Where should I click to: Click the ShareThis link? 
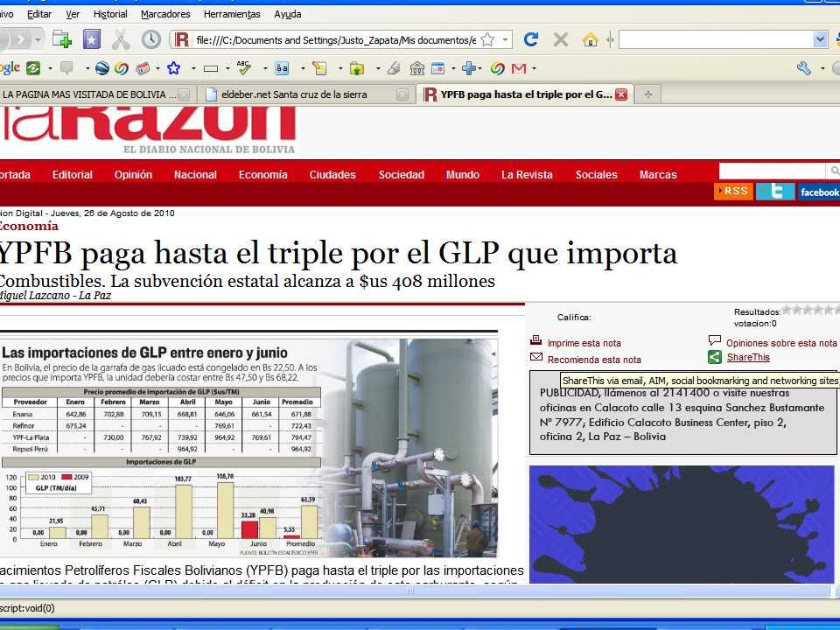[748, 357]
